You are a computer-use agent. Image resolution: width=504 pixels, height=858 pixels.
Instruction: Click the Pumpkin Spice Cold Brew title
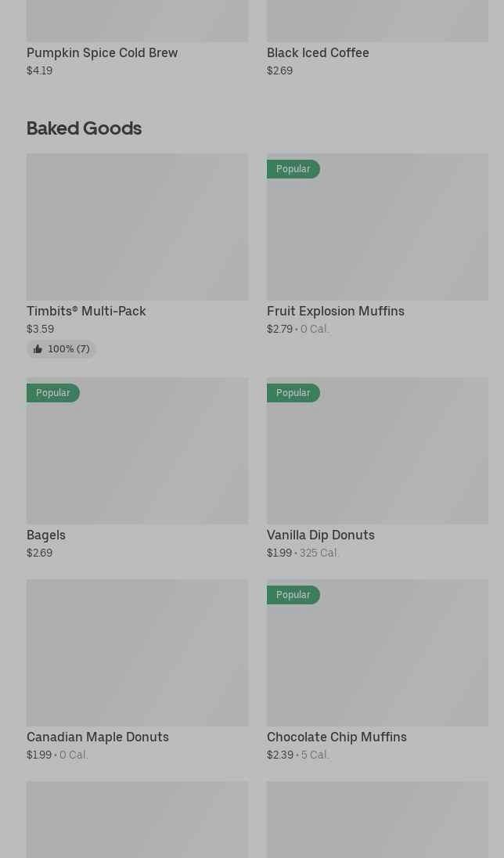point(102,52)
